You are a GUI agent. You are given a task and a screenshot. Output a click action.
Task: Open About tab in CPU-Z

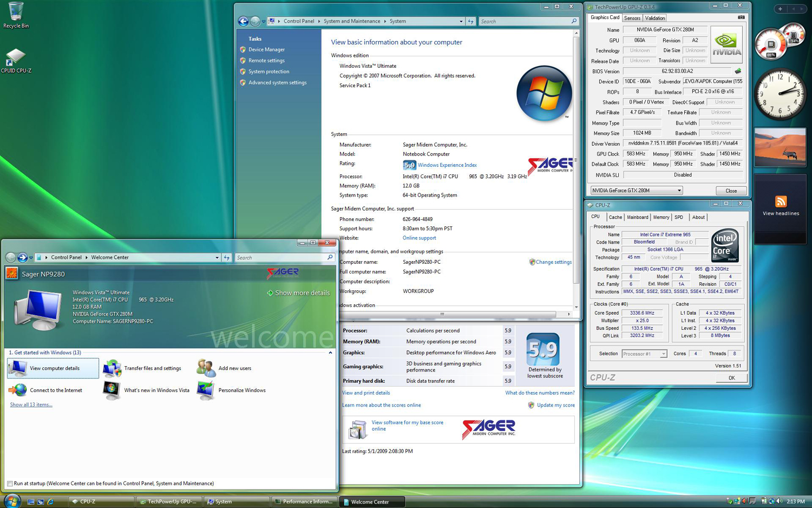pyautogui.click(x=698, y=217)
